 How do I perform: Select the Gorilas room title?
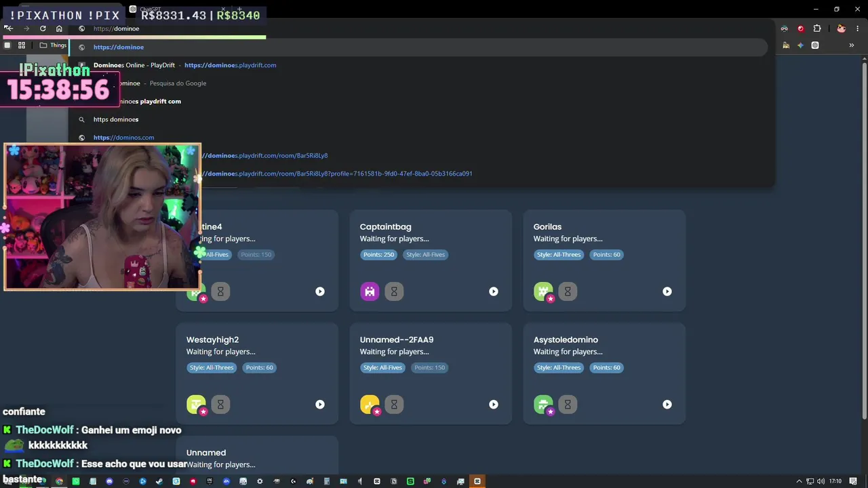click(x=547, y=227)
